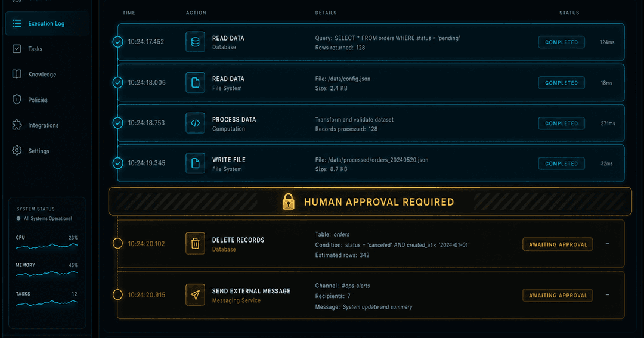Image resolution: width=644 pixels, height=338 pixels.
Task: Go to Policies in the sidebar
Action: pos(38,100)
